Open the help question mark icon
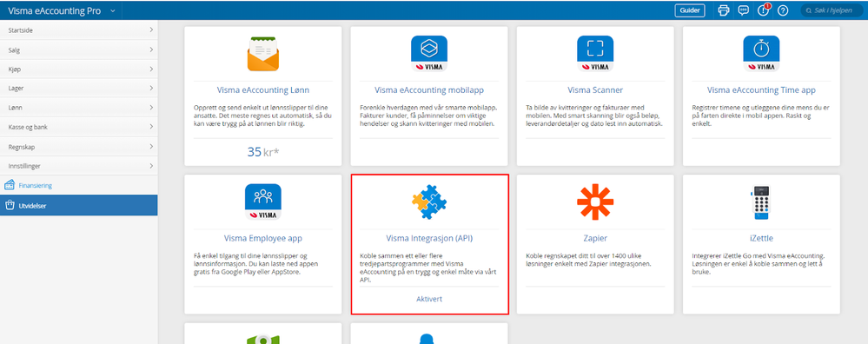This screenshot has height=344, width=868. 783,10
